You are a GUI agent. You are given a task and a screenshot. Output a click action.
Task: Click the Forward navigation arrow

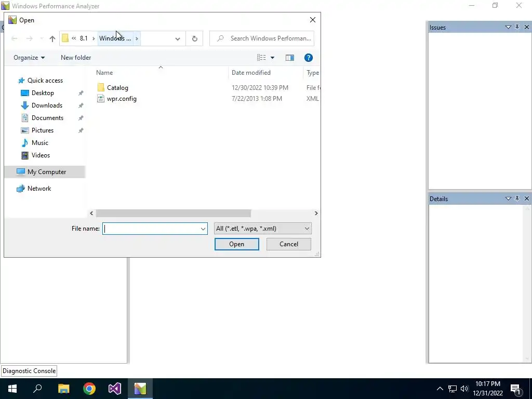(x=30, y=38)
